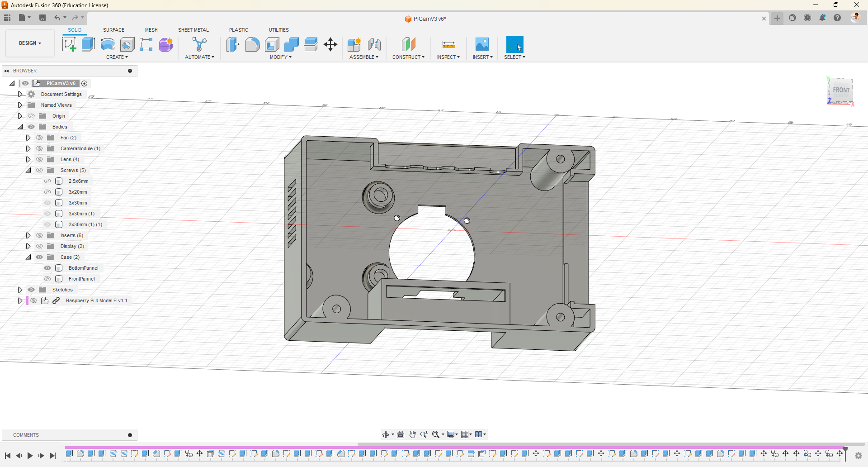The width and height of the screenshot is (868, 467).
Task: Click the Insert image icon
Action: tap(482, 44)
